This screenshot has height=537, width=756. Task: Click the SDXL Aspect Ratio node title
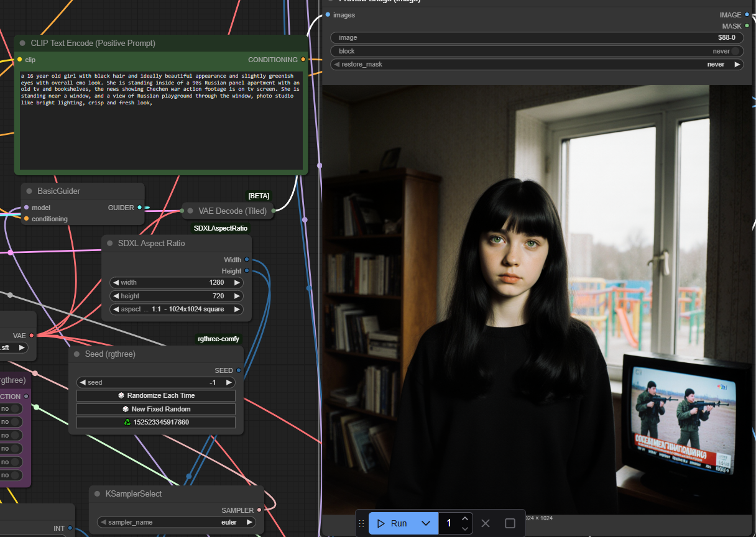click(151, 243)
